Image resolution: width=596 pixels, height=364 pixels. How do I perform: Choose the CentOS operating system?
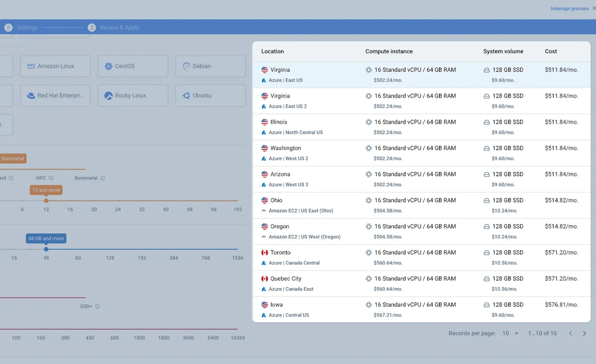click(x=133, y=66)
